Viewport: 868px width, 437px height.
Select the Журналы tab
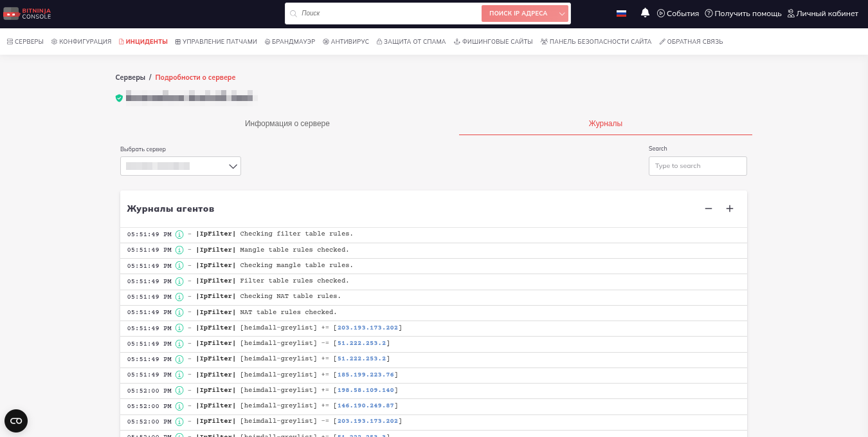605,124
